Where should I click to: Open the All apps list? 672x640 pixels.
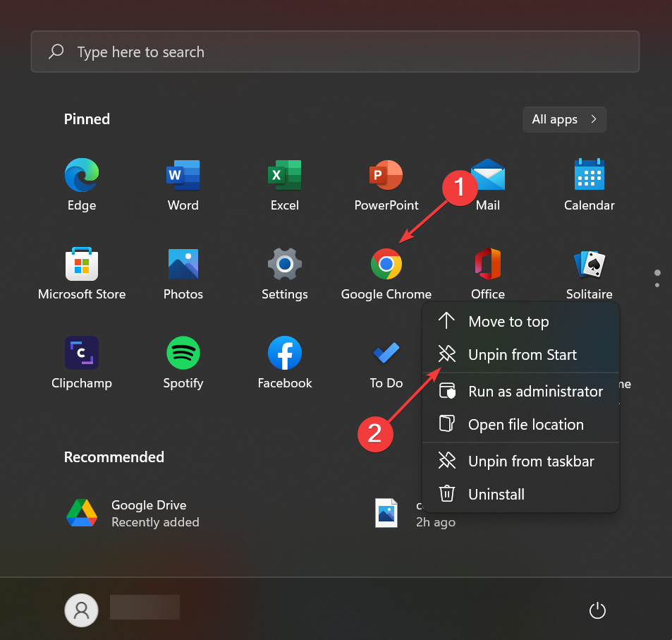click(564, 119)
